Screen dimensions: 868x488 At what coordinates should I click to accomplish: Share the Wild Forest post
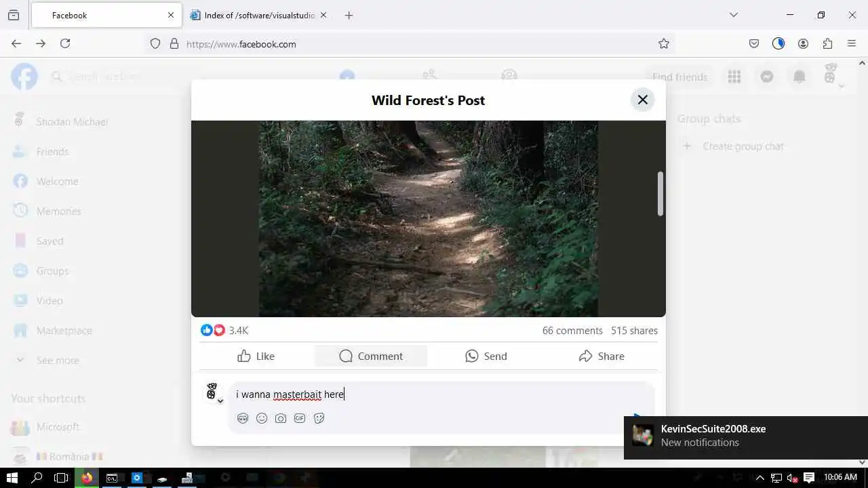pos(601,356)
